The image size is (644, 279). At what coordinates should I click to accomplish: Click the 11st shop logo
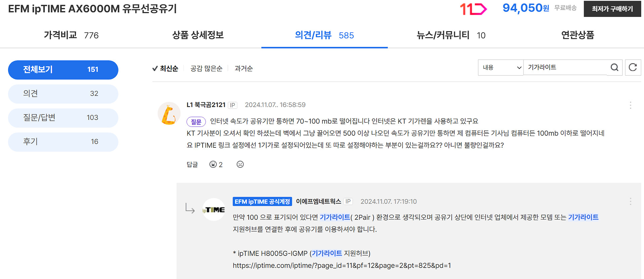click(x=473, y=9)
